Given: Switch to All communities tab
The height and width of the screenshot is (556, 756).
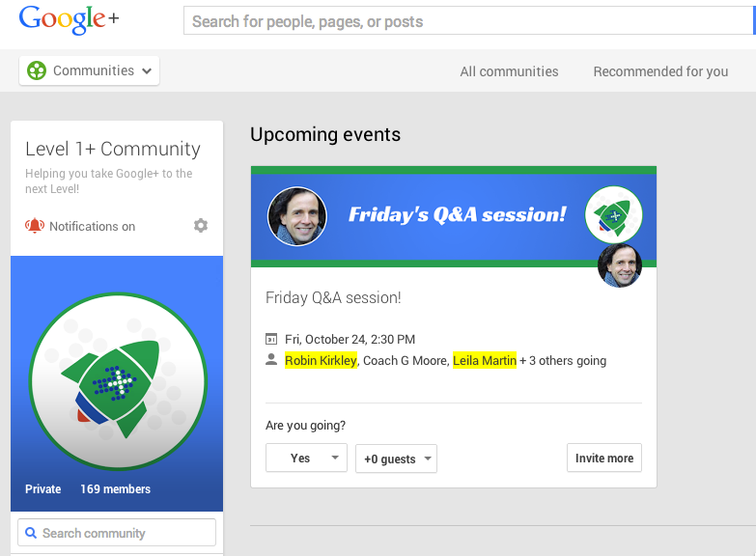Looking at the screenshot, I should 509,71.
